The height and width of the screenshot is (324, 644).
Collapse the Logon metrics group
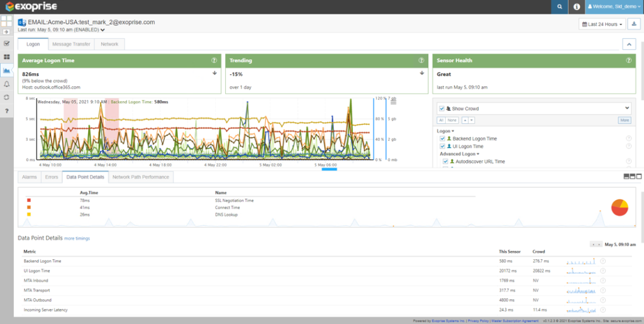pos(446,131)
